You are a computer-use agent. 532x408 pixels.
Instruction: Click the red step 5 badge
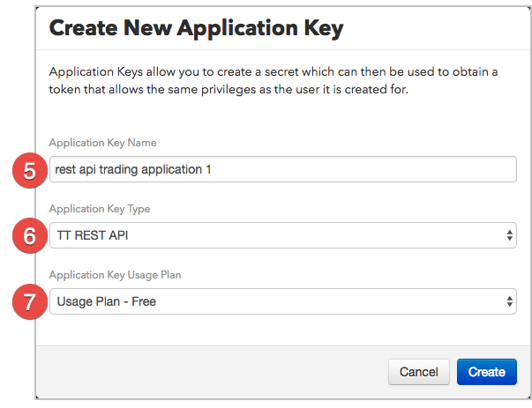(29, 170)
